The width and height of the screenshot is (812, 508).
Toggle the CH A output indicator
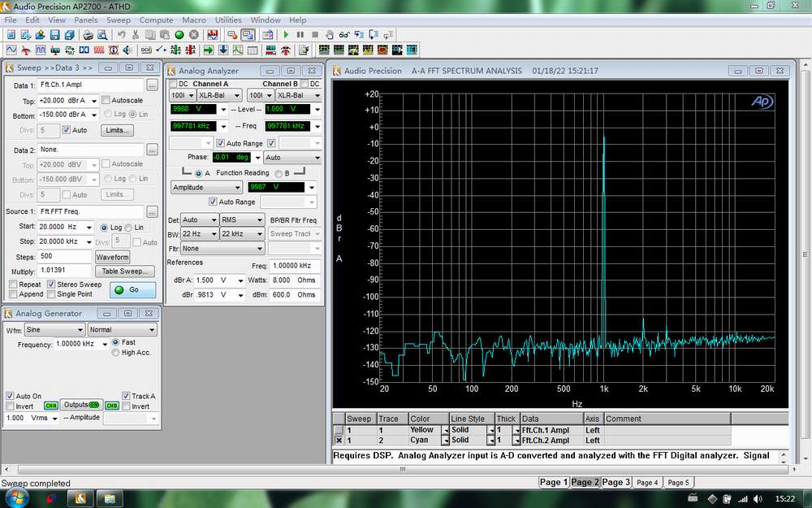point(50,406)
